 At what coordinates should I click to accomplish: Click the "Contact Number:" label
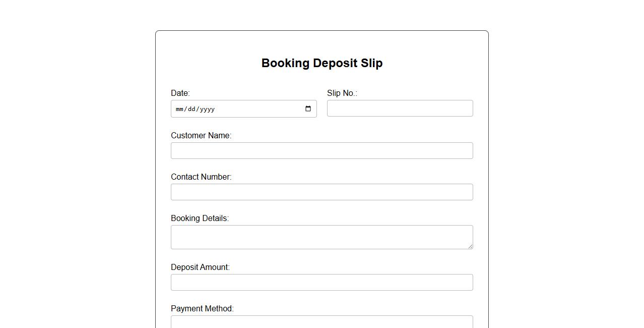click(x=201, y=177)
